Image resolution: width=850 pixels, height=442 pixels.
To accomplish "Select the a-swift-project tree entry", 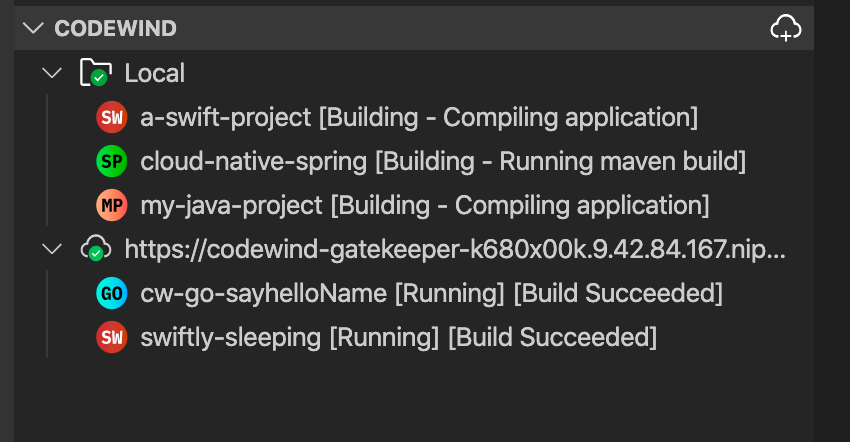I will (227, 117).
